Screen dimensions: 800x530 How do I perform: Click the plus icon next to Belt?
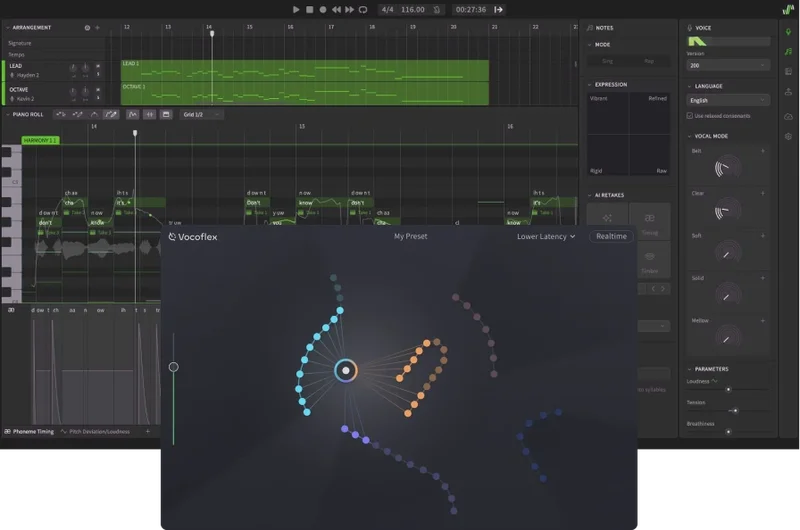click(763, 151)
